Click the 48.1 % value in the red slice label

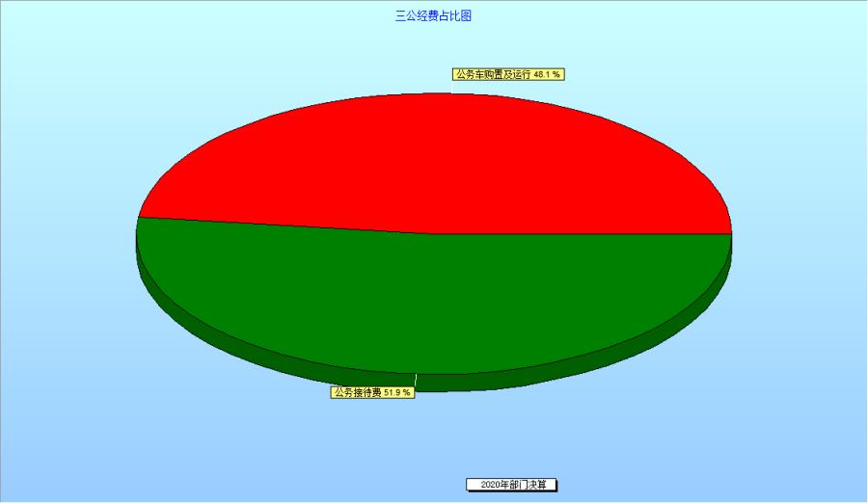pyautogui.click(x=547, y=73)
